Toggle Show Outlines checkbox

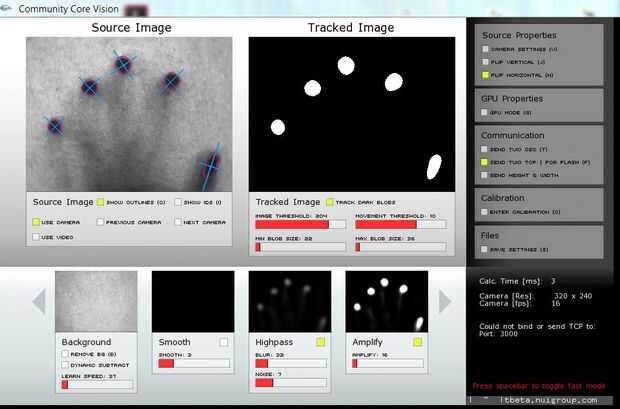click(x=100, y=202)
